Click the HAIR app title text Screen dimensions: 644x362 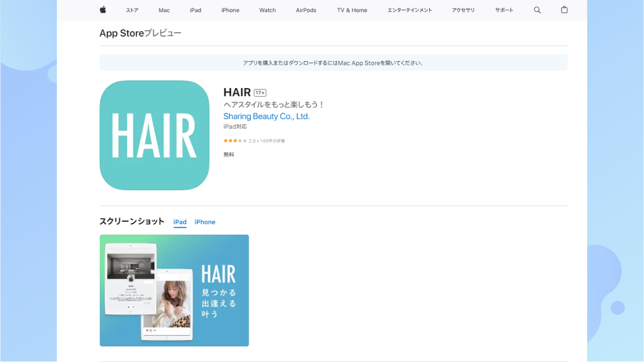coord(237,93)
